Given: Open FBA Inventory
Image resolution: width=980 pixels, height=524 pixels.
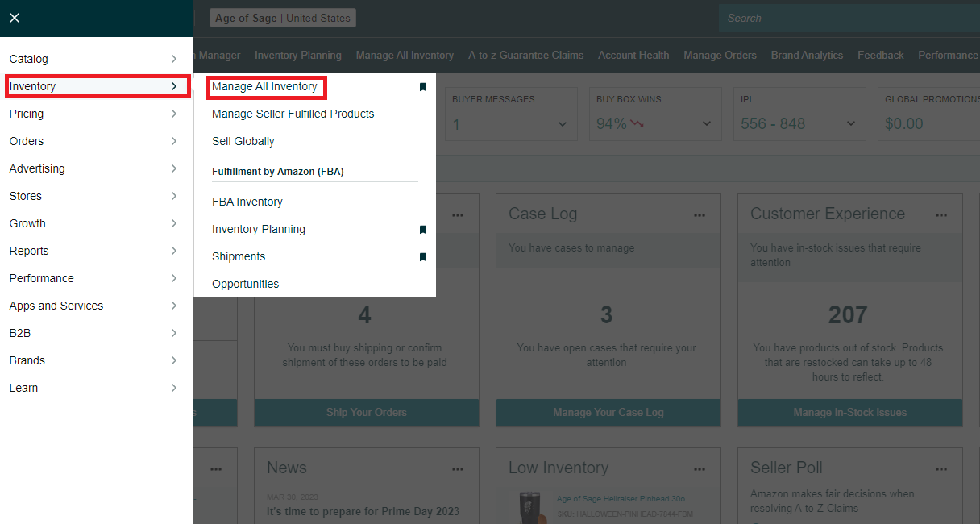Looking at the screenshot, I should [x=247, y=202].
